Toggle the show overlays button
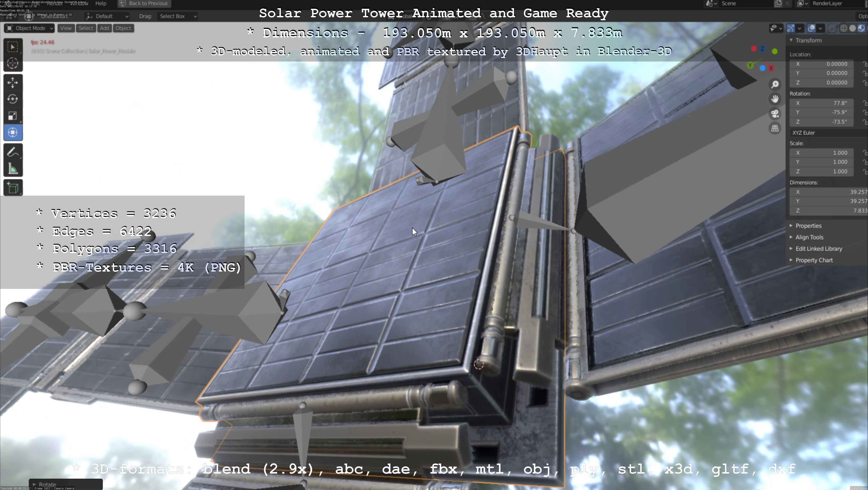Image resolution: width=868 pixels, height=490 pixels. pos(811,28)
